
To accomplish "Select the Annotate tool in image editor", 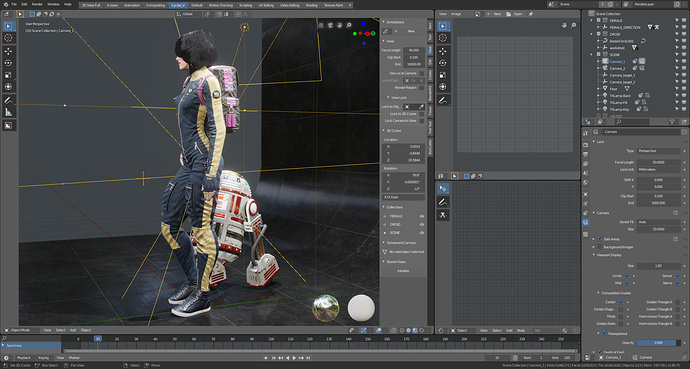I will click(443, 100).
